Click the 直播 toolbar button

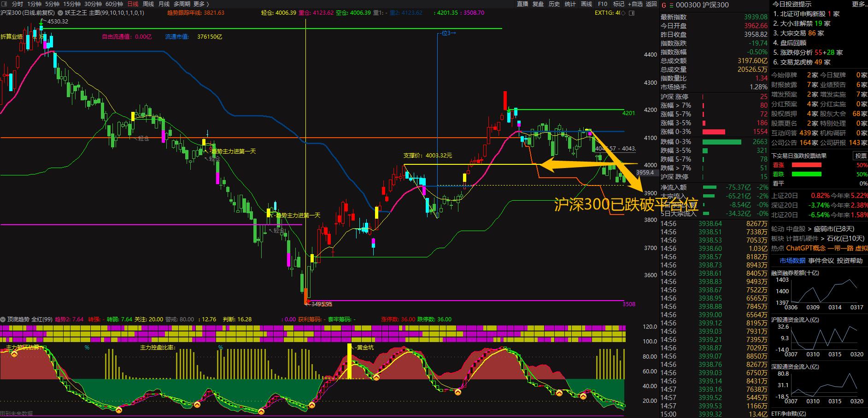click(x=522, y=4)
